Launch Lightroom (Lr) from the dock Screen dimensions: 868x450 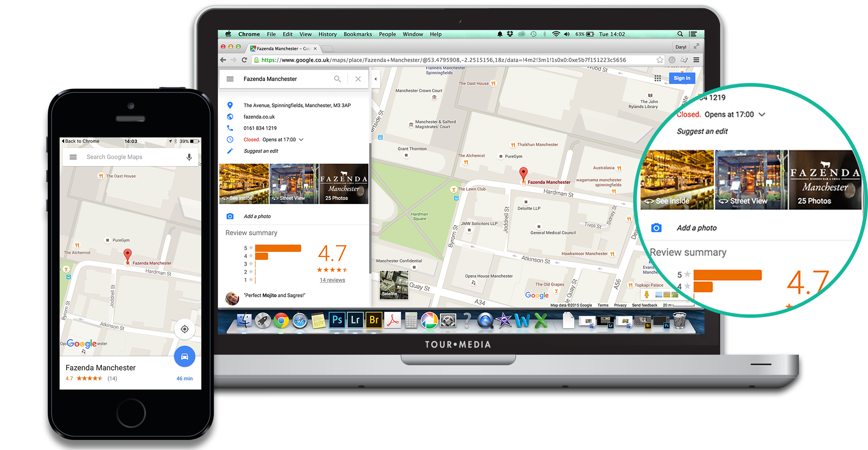coord(355,320)
